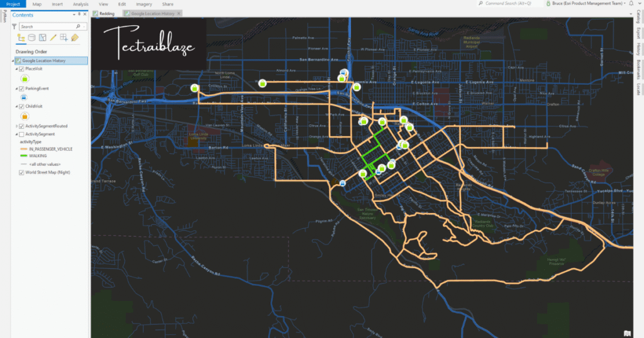Open the Locate side pane tab
644x338 pixels.
(x=639, y=89)
